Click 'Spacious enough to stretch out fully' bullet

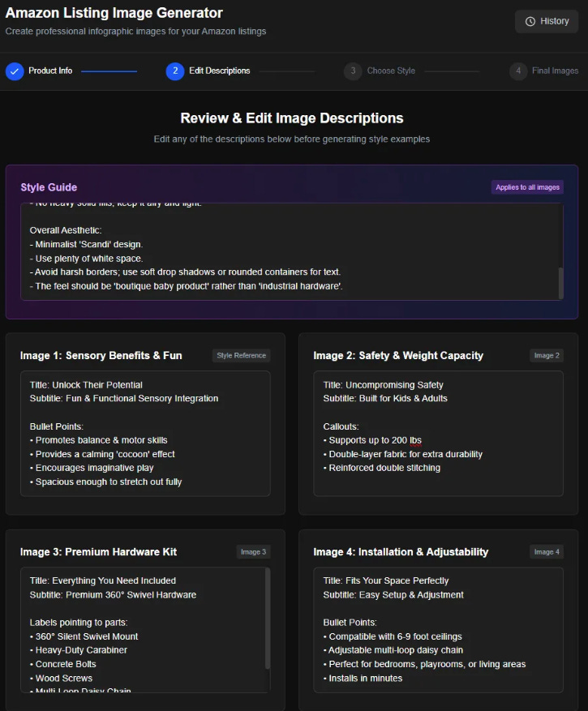click(x=105, y=482)
